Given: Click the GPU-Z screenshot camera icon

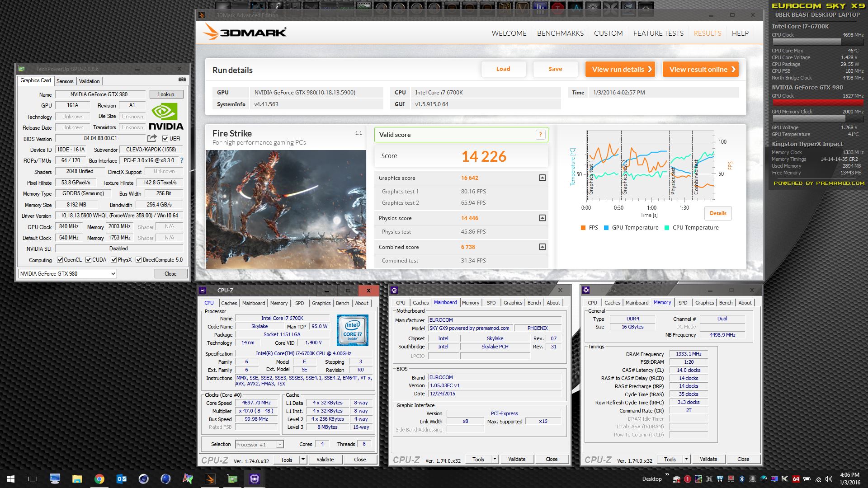Looking at the screenshot, I should coord(182,80).
